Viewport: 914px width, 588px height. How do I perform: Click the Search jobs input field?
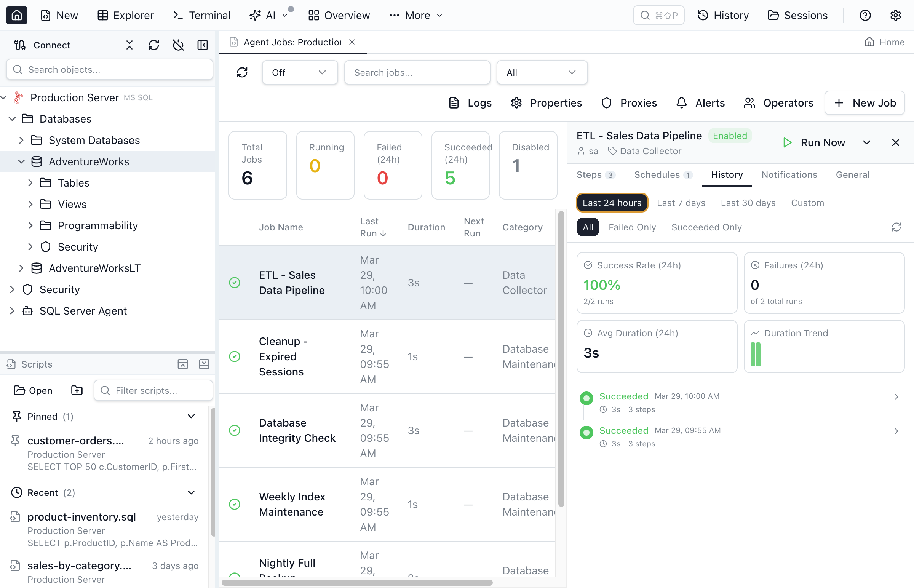pyautogui.click(x=417, y=72)
